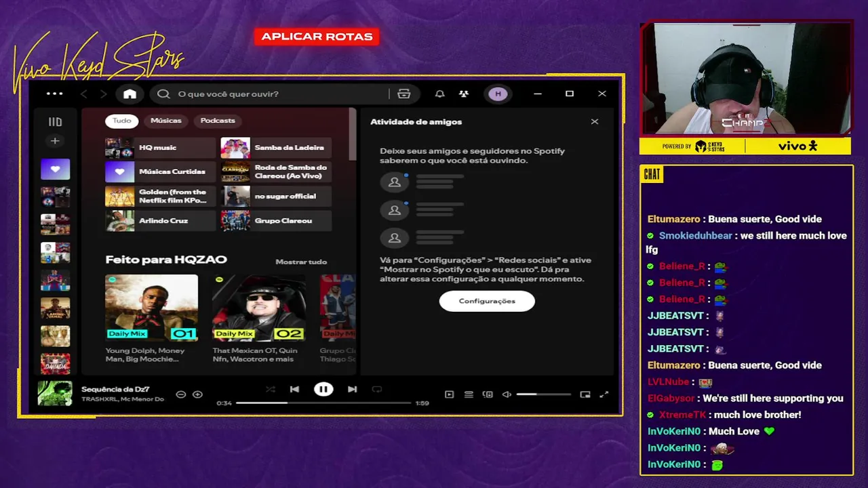
Task: Click the main content vertical scrollbar
Action: 352,134
